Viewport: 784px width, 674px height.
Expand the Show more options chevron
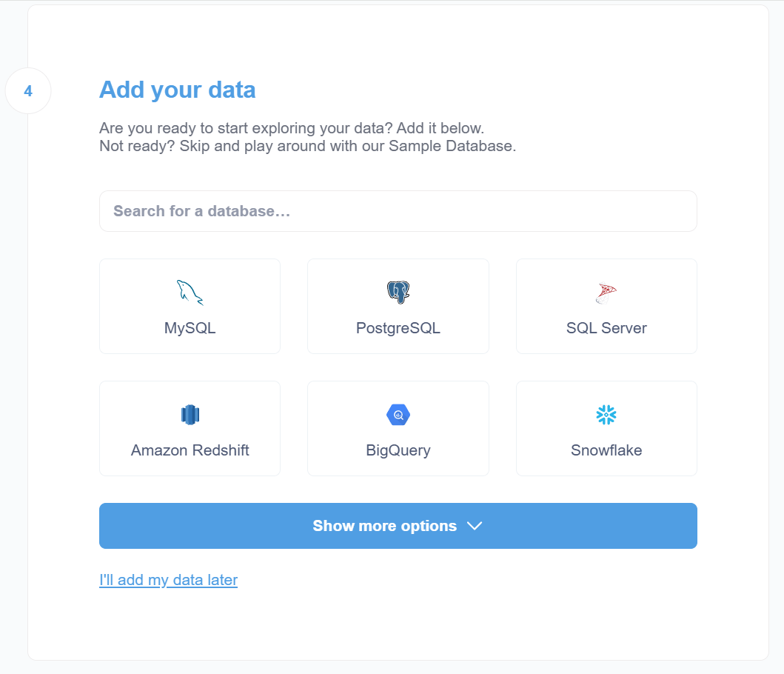click(x=475, y=526)
